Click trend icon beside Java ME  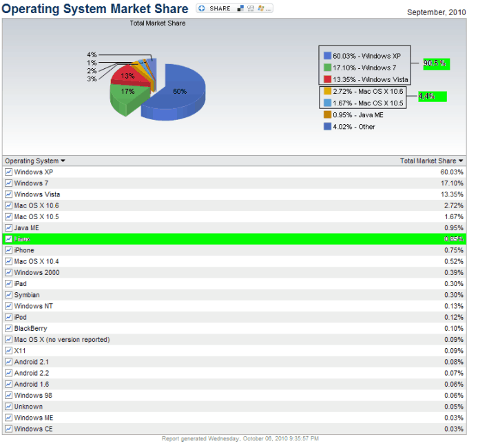tap(8, 228)
